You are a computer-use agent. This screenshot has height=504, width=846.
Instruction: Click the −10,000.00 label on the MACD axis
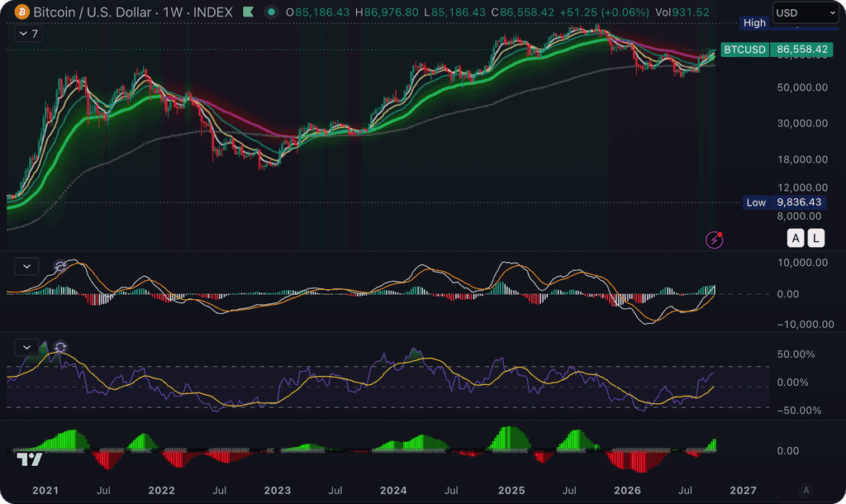pos(805,324)
